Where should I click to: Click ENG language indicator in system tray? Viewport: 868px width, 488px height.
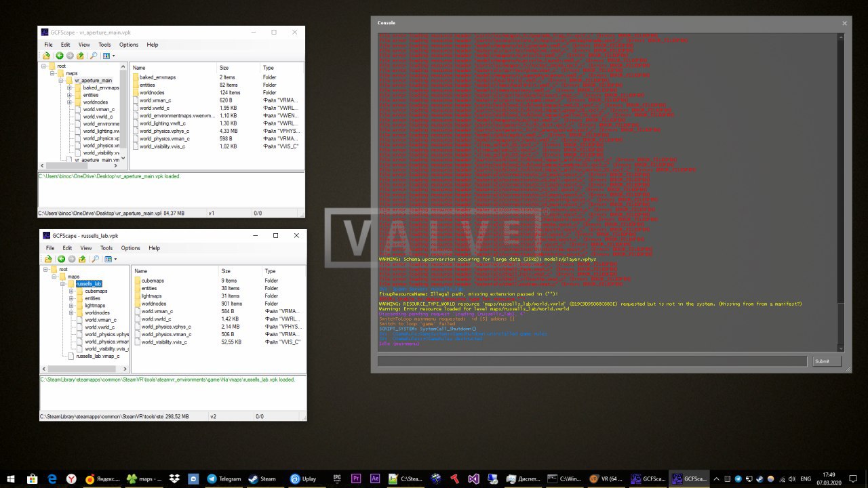pos(806,479)
